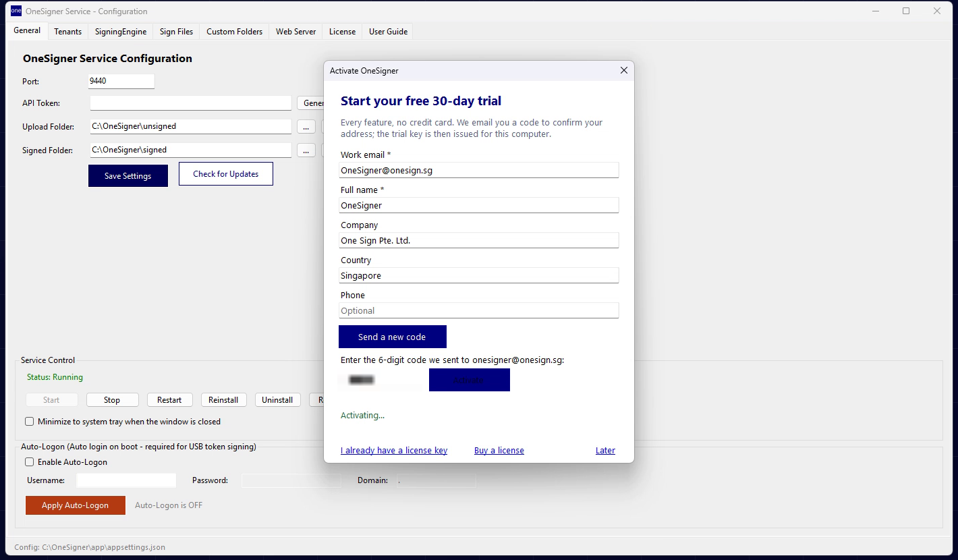Click the Work email field
Screen dimensions: 958x560
coord(479,170)
